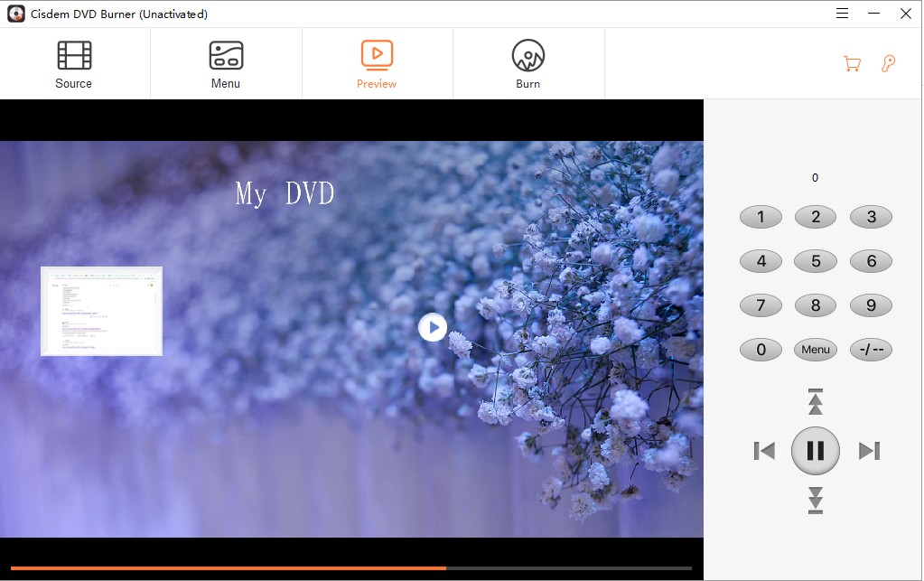924x581 pixels.
Task: Click the play button on DVD menu
Action: (433, 327)
